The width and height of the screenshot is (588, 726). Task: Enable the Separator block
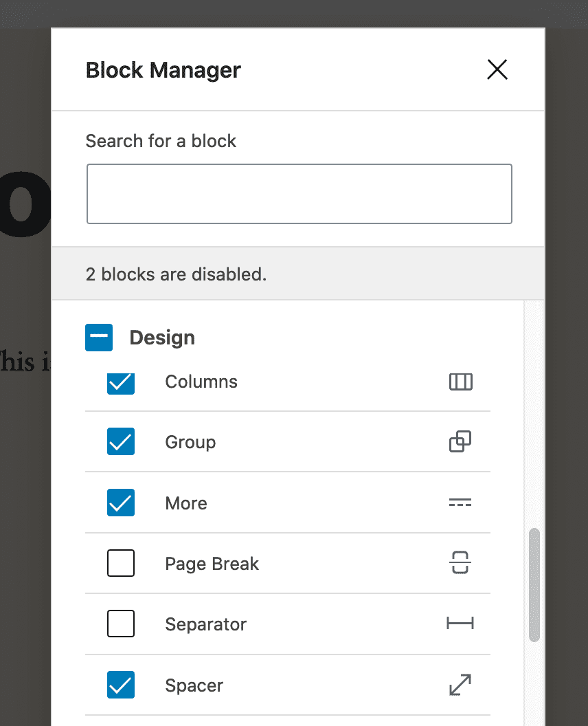120,624
